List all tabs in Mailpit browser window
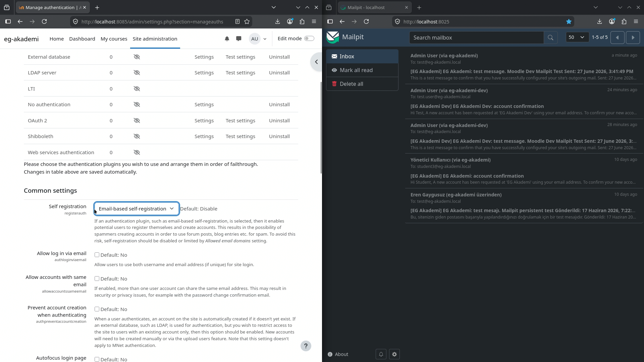This screenshot has width=644, height=362. (x=596, y=7)
